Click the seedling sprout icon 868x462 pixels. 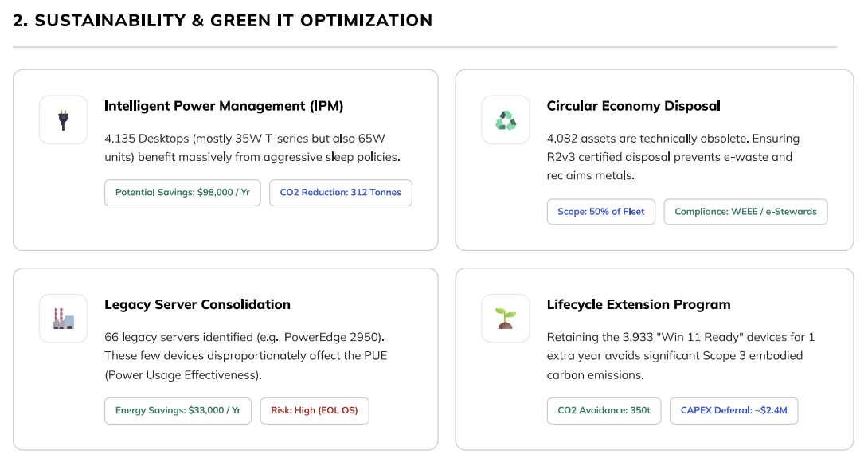(x=506, y=319)
